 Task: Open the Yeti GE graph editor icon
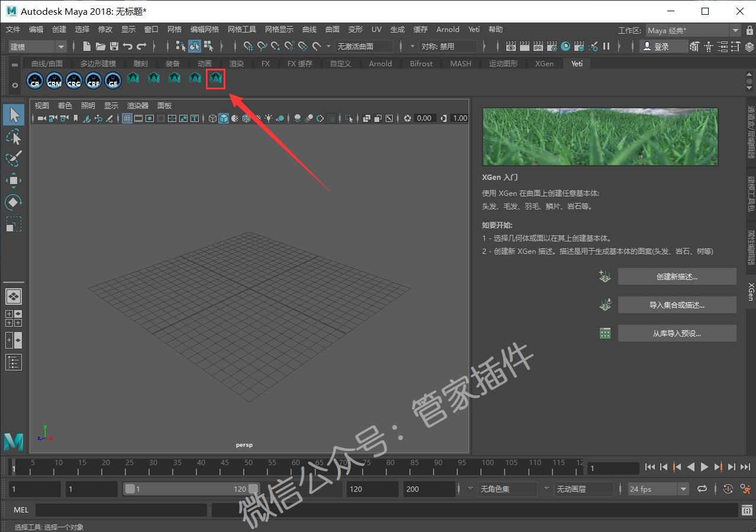[x=113, y=80]
